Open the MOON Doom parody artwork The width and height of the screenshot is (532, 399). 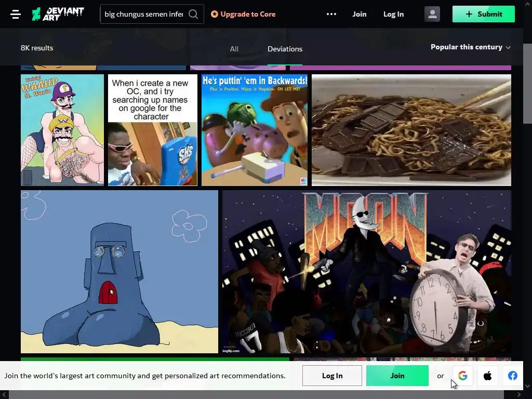tap(367, 271)
